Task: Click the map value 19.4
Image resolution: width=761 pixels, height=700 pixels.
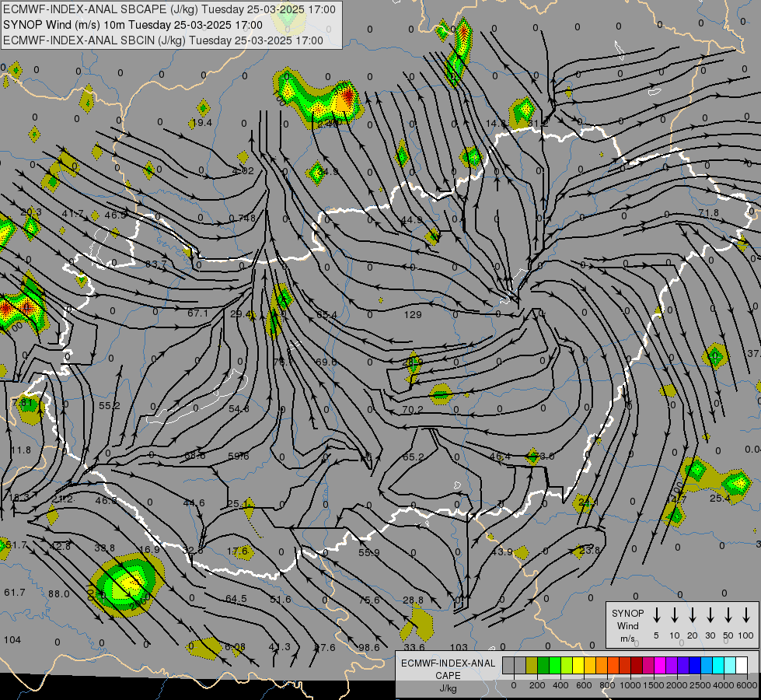Action: click(202, 123)
